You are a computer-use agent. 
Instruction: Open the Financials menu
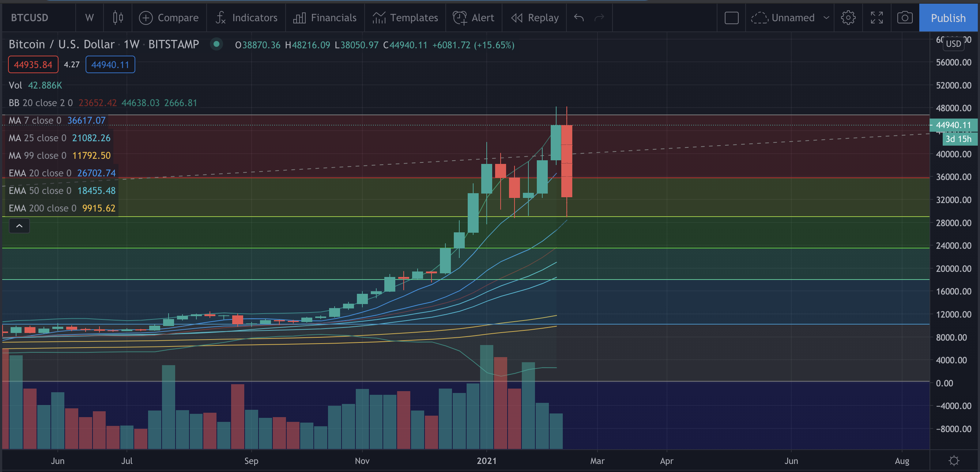click(x=325, y=18)
